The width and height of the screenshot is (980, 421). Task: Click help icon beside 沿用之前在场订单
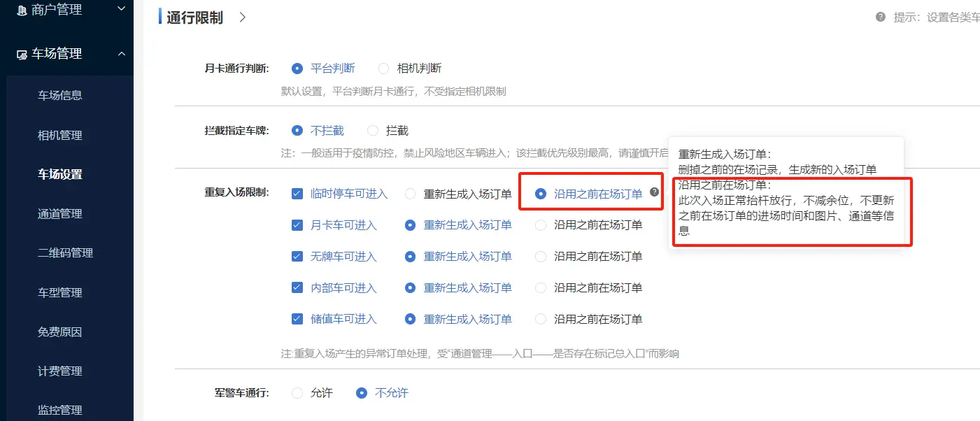click(x=654, y=192)
